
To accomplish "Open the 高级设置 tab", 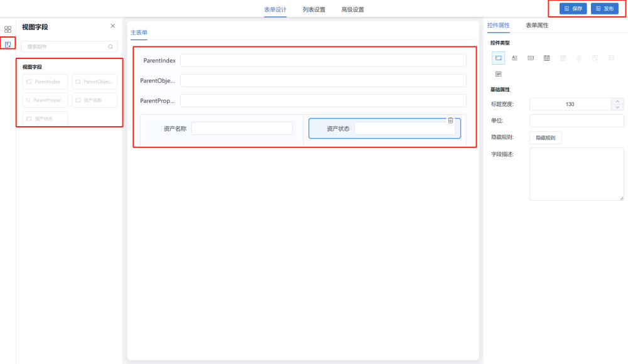I will pos(352,9).
